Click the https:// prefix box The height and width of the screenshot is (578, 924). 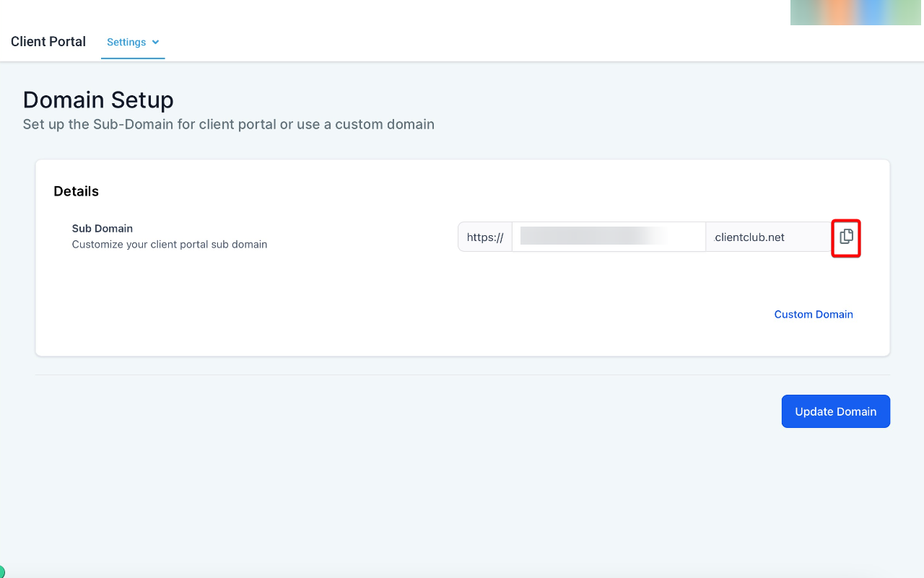pos(485,237)
